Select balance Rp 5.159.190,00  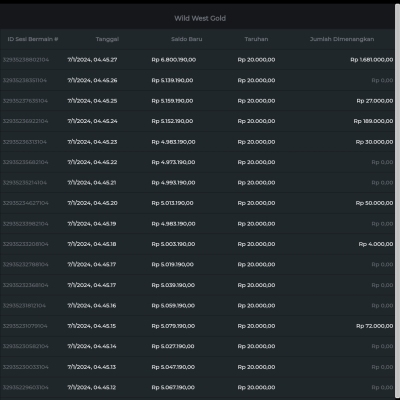coord(172,101)
